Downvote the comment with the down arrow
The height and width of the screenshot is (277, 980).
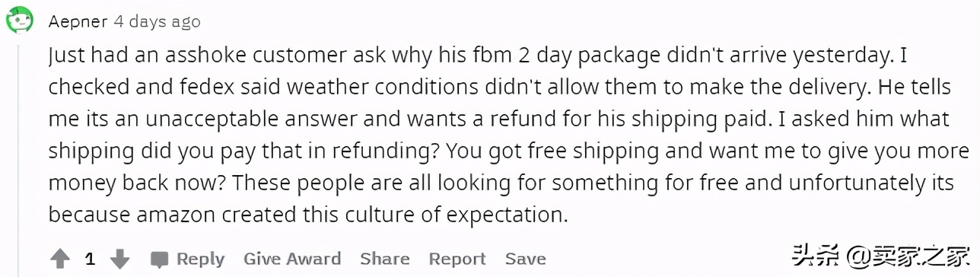coord(120,259)
